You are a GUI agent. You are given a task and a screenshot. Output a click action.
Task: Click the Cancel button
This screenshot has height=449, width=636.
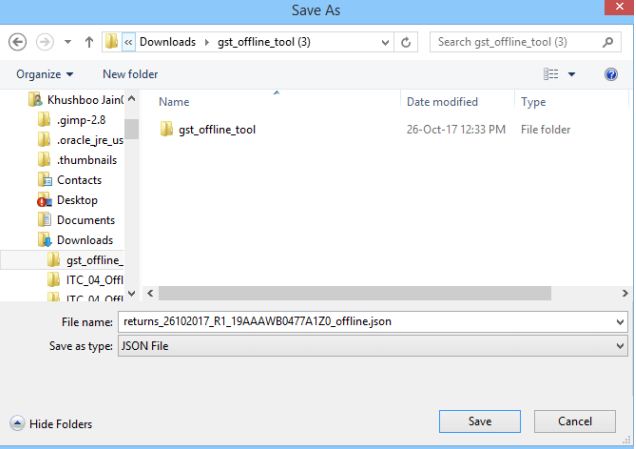click(x=575, y=421)
